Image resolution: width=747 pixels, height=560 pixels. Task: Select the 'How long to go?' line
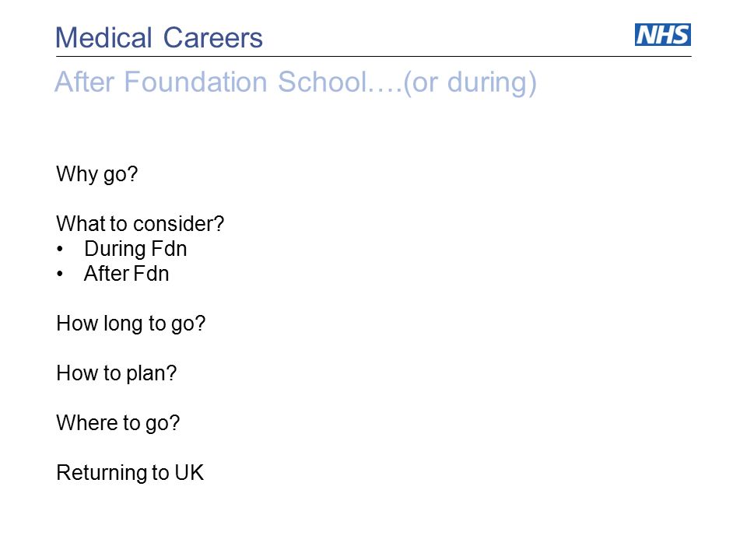(131, 324)
